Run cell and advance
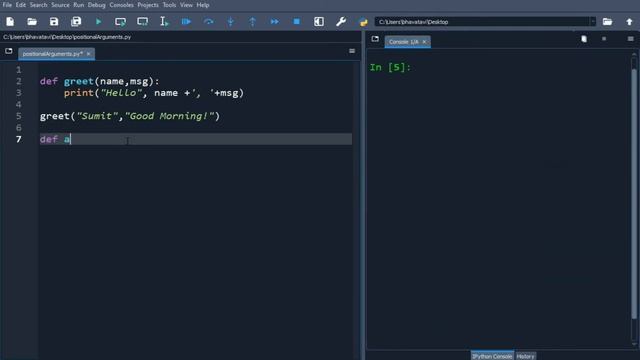The width and height of the screenshot is (640, 360). click(x=142, y=22)
